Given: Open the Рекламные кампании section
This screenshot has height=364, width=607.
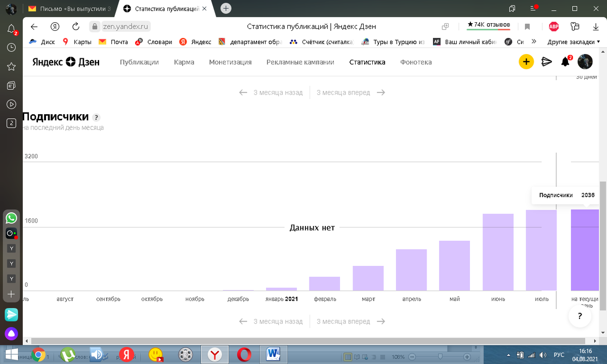Looking at the screenshot, I should [x=300, y=62].
